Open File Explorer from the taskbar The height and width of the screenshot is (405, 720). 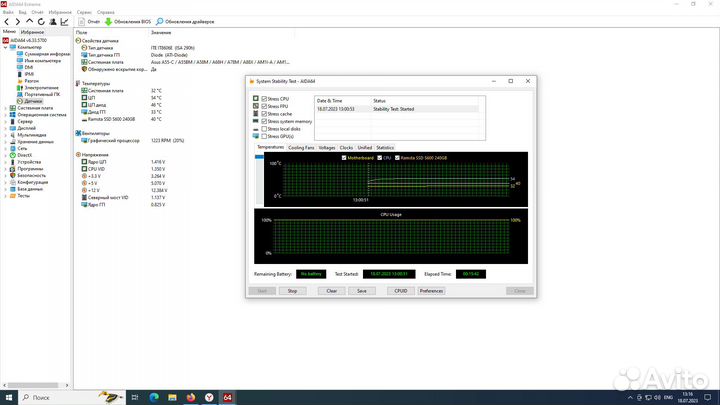coord(172,397)
